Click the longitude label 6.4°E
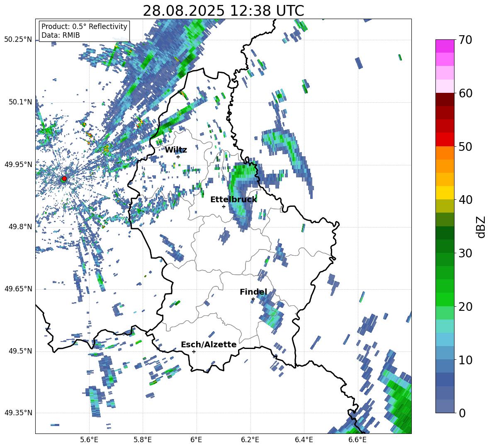491x448 pixels. [x=304, y=440]
